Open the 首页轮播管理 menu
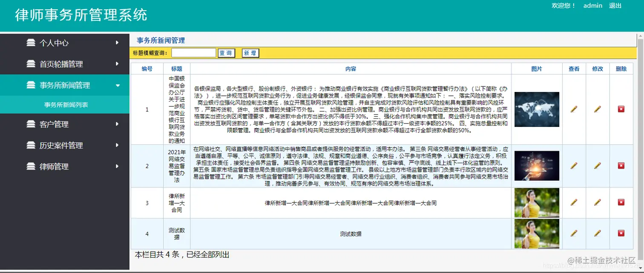The image size is (644, 273). click(65, 64)
